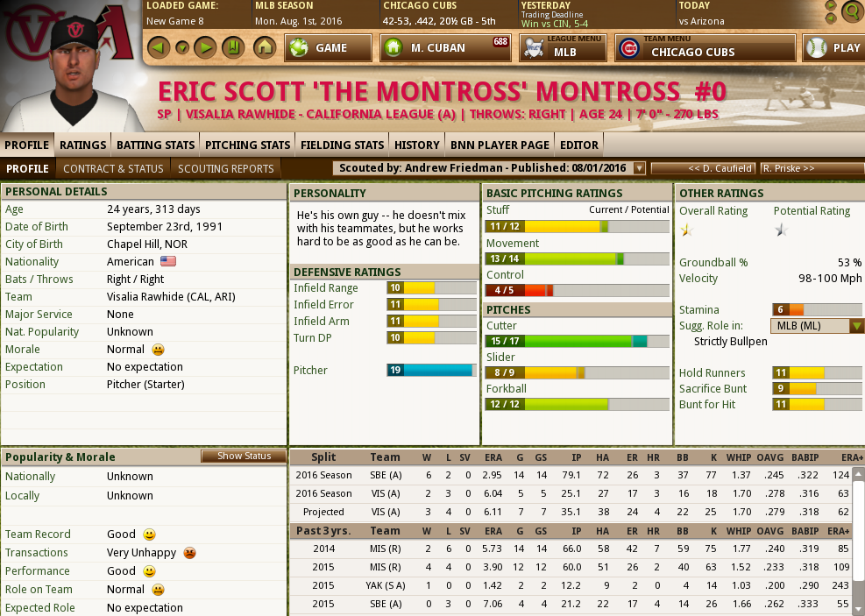This screenshot has height=616, width=865.
Task: Click the green forward navigation arrow
Action: click(205, 48)
